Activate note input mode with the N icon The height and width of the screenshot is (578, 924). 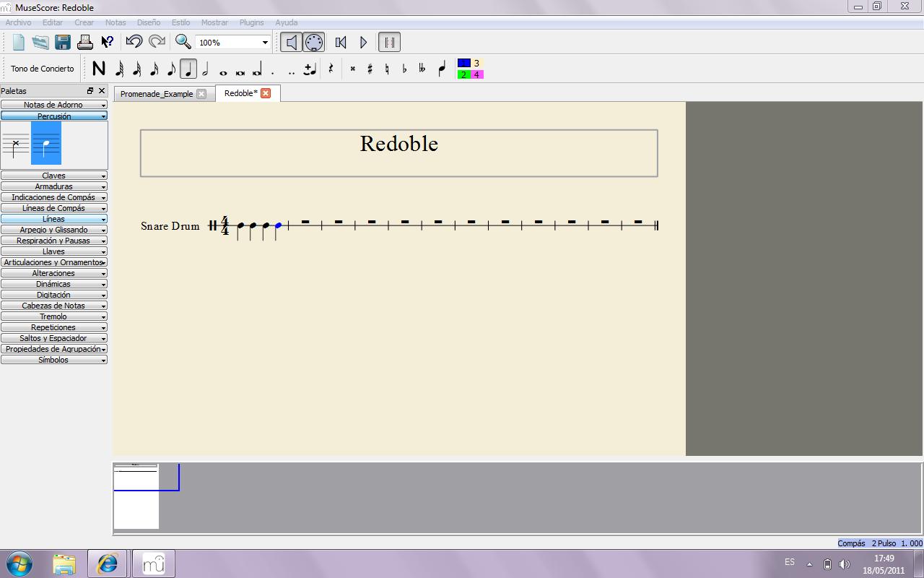click(98, 68)
